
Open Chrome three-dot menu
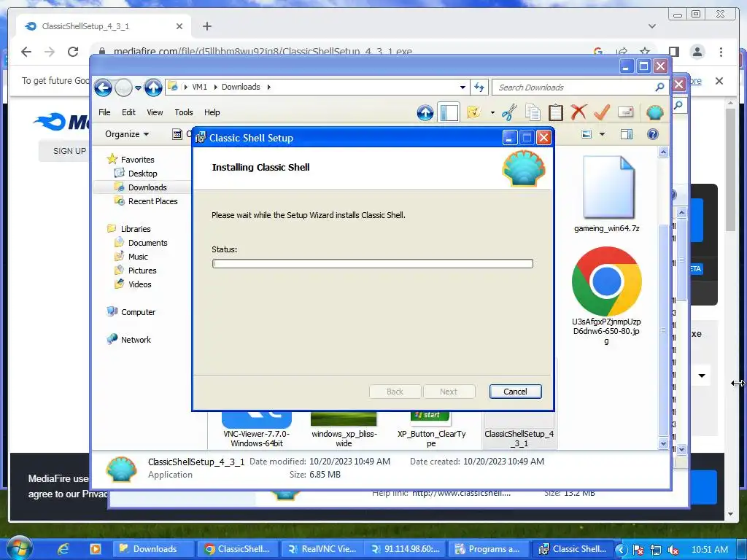tap(721, 52)
